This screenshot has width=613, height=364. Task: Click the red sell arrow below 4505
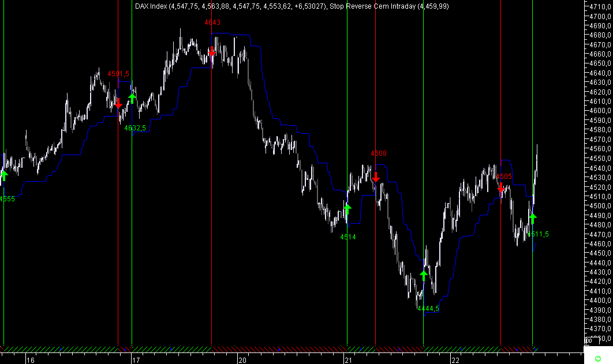click(501, 188)
